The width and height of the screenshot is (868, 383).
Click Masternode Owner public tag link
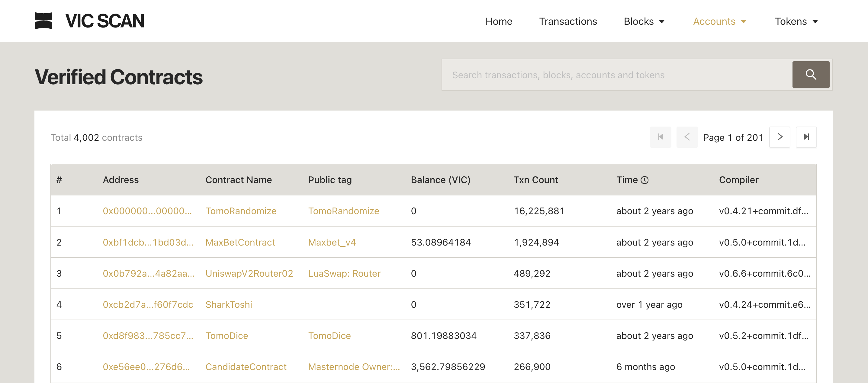click(x=354, y=367)
